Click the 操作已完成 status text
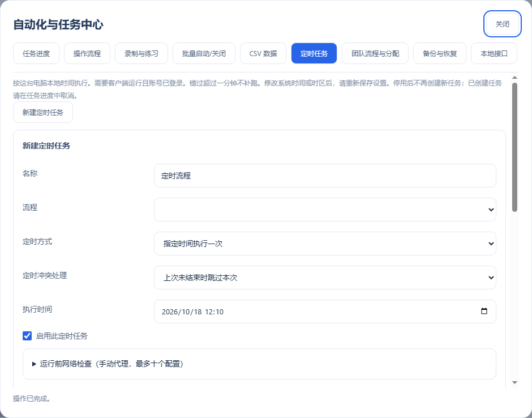 click(32, 398)
